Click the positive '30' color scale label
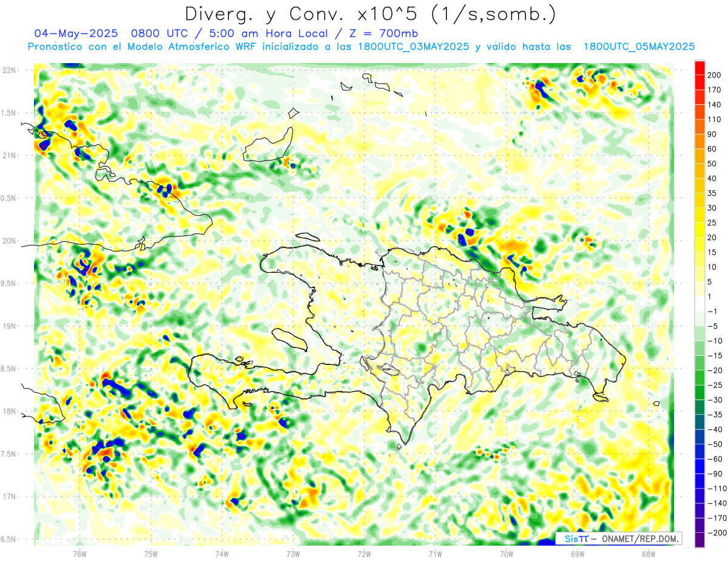The height and width of the screenshot is (562, 728). [712, 208]
